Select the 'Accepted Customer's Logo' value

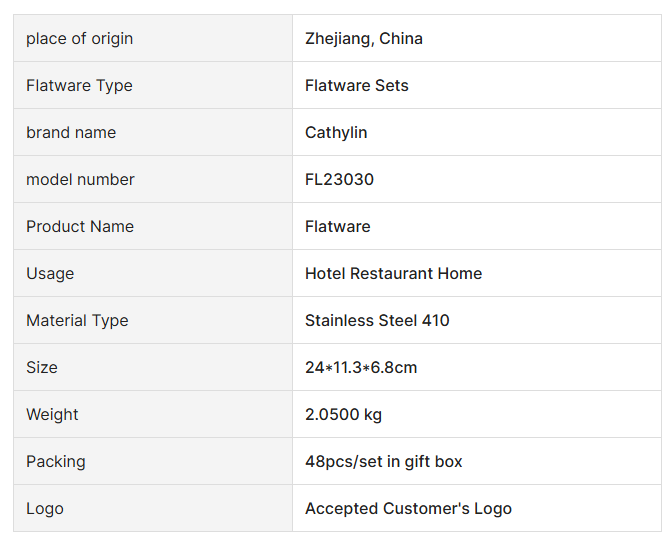click(408, 509)
